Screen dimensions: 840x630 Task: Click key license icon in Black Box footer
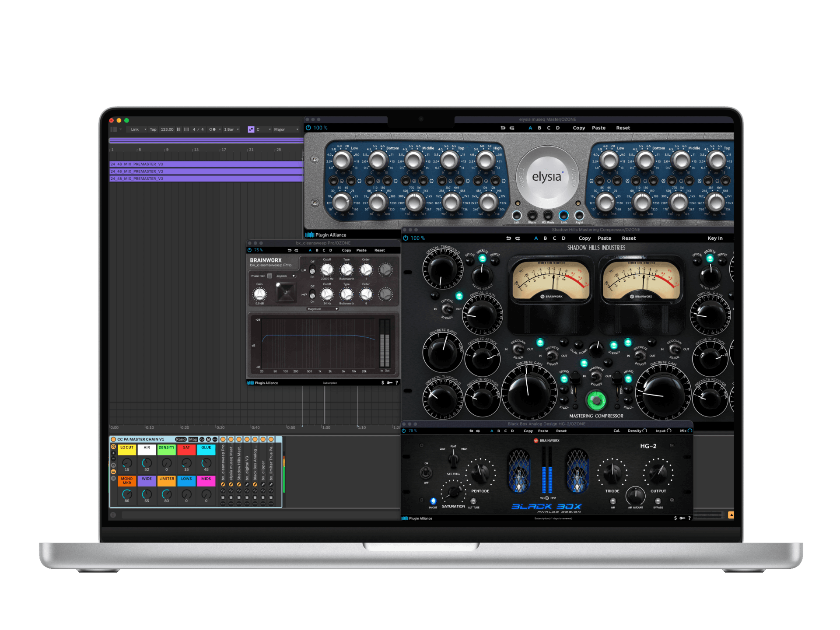pos(682,518)
